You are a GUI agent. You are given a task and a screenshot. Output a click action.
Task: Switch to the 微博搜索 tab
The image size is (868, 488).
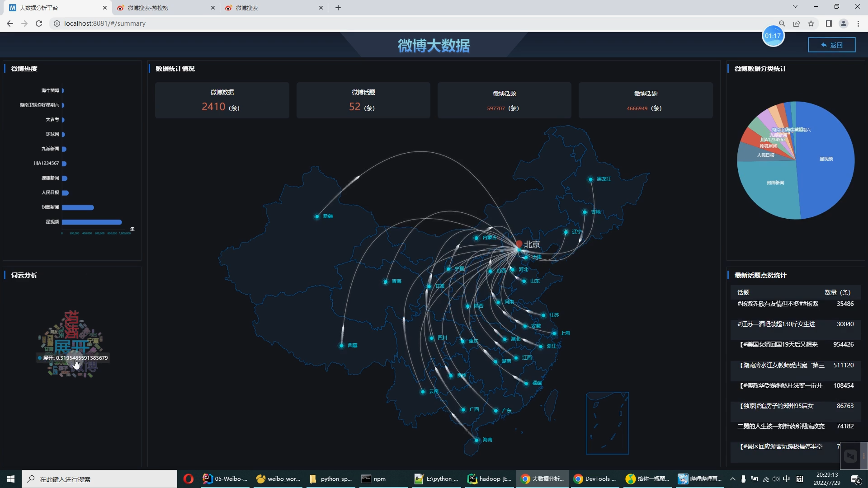[x=271, y=8]
